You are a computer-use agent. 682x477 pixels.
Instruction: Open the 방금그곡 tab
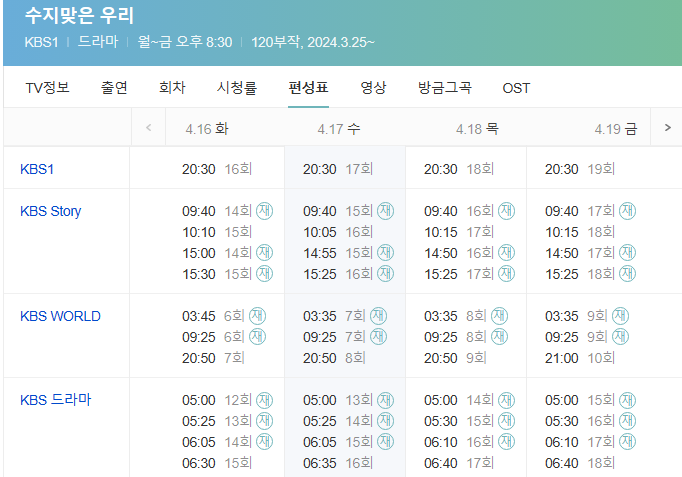click(x=445, y=88)
